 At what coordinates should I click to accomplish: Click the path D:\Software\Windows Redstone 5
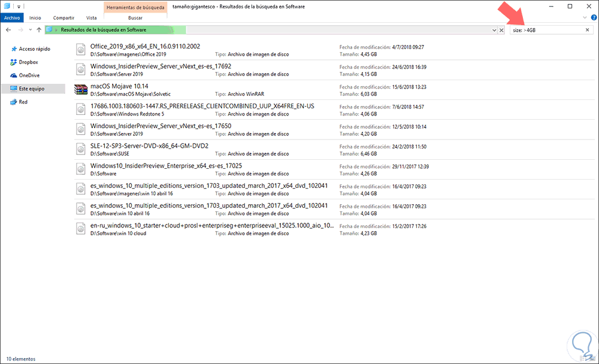(x=127, y=114)
